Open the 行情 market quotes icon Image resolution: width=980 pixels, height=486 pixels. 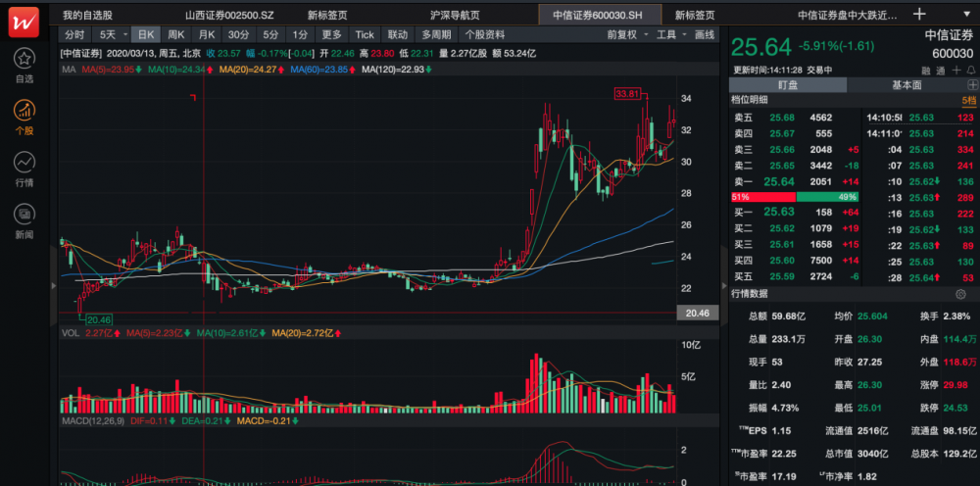point(24,162)
